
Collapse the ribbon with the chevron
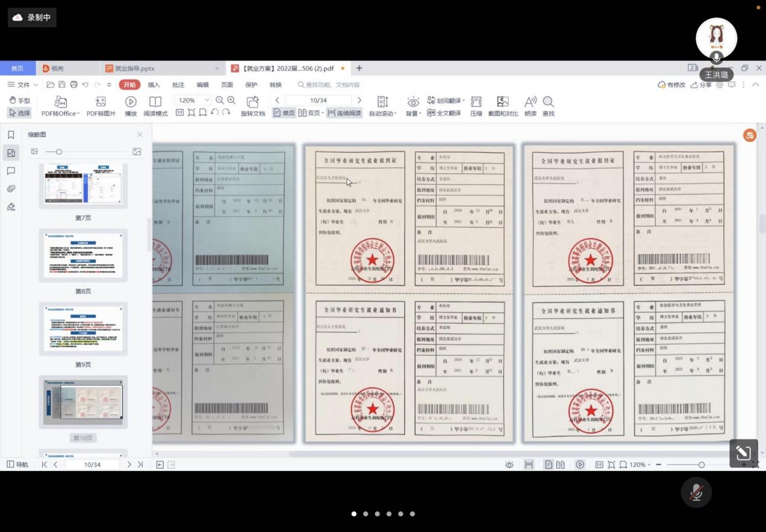point(755,85)
